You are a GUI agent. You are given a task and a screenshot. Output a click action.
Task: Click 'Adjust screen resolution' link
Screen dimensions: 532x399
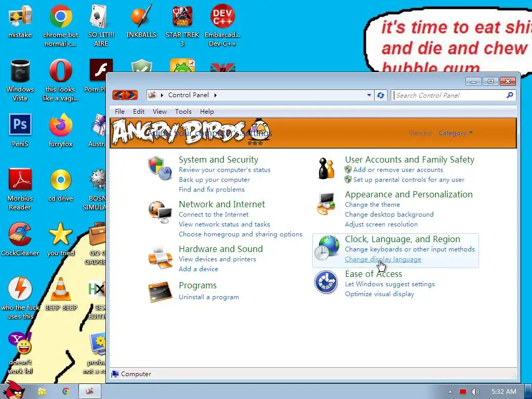click(381, 224)
